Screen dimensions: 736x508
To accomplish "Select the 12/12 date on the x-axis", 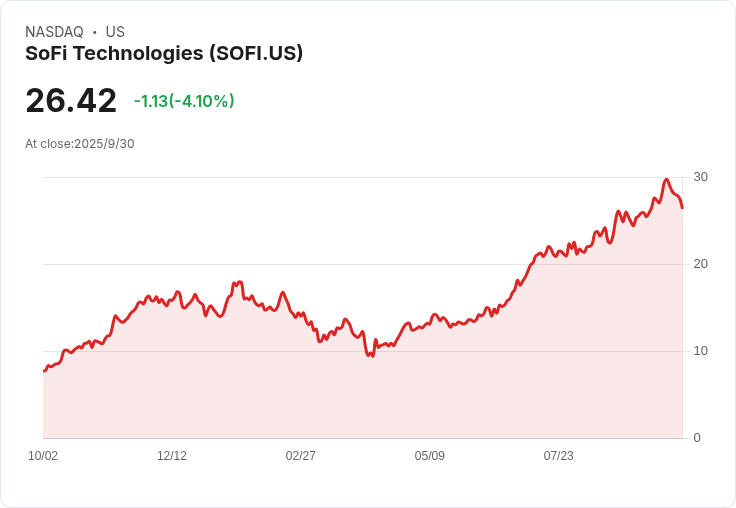I will click(x=172, y=456).
